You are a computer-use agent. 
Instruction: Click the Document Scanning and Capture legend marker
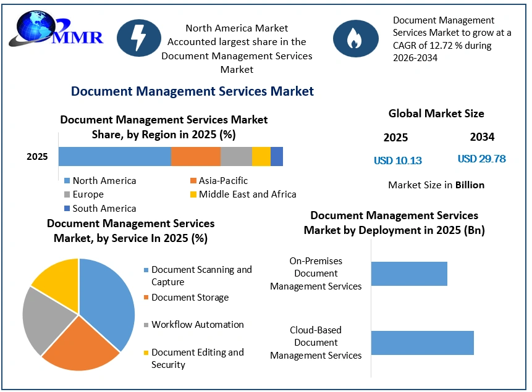pyautogui.click(x=146, y=270)
